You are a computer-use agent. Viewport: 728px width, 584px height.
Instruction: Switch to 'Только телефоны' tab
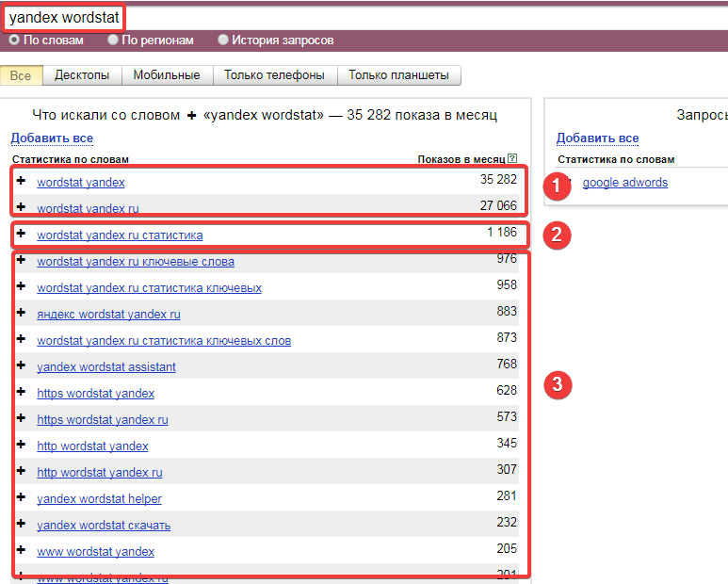click(275, 75)
